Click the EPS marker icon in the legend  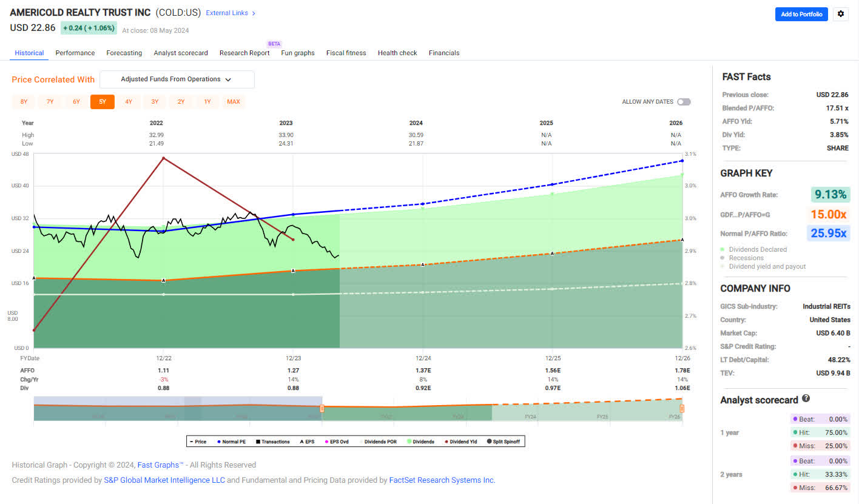click(x=301, y=441)
